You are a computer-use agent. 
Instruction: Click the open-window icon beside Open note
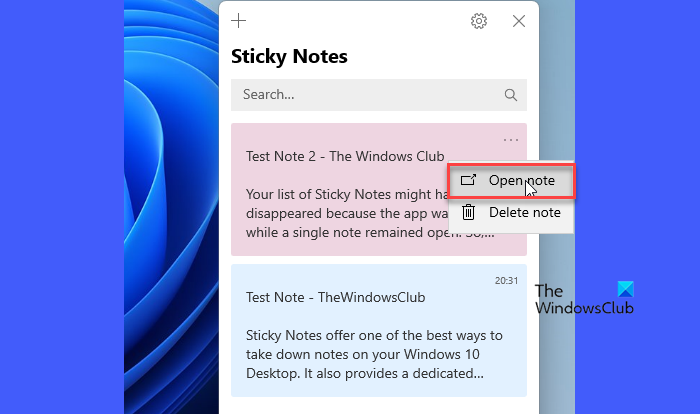[468, 180]
